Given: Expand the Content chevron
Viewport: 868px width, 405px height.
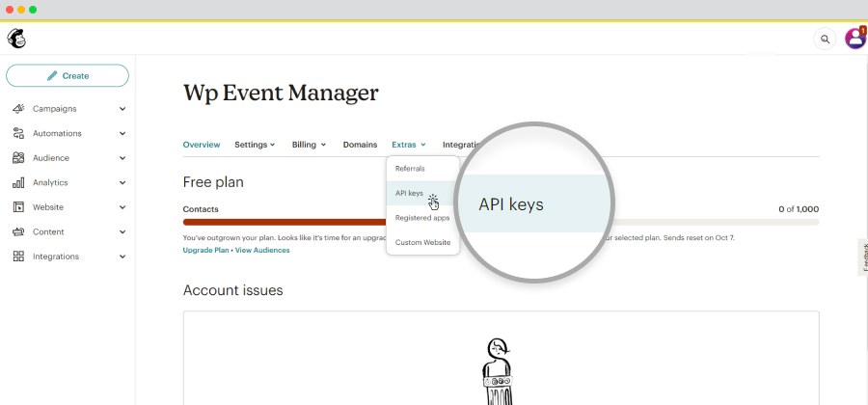Looking at the screenshot, I should [122, 231].
